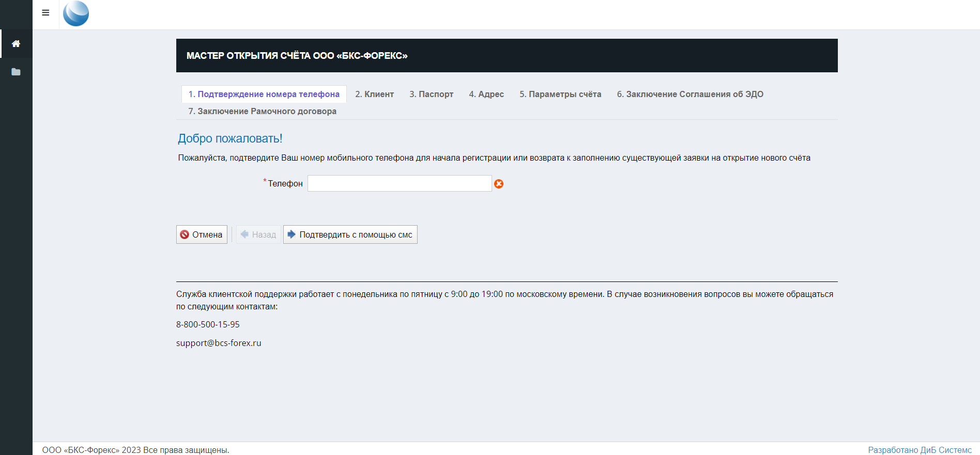Open the 4. Адрес tab
Viewport: 980px width, 455px height.
pyautogui.click(x=486, y=94)
